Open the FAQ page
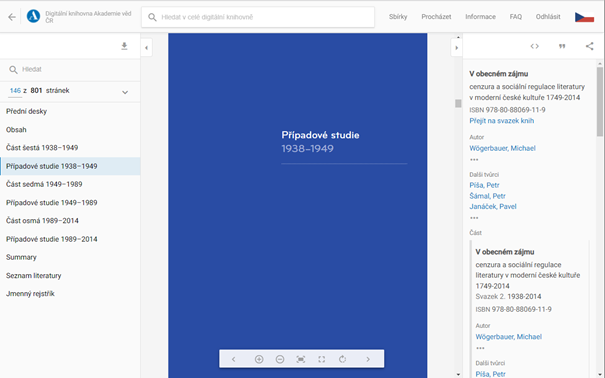 [515, 17]
